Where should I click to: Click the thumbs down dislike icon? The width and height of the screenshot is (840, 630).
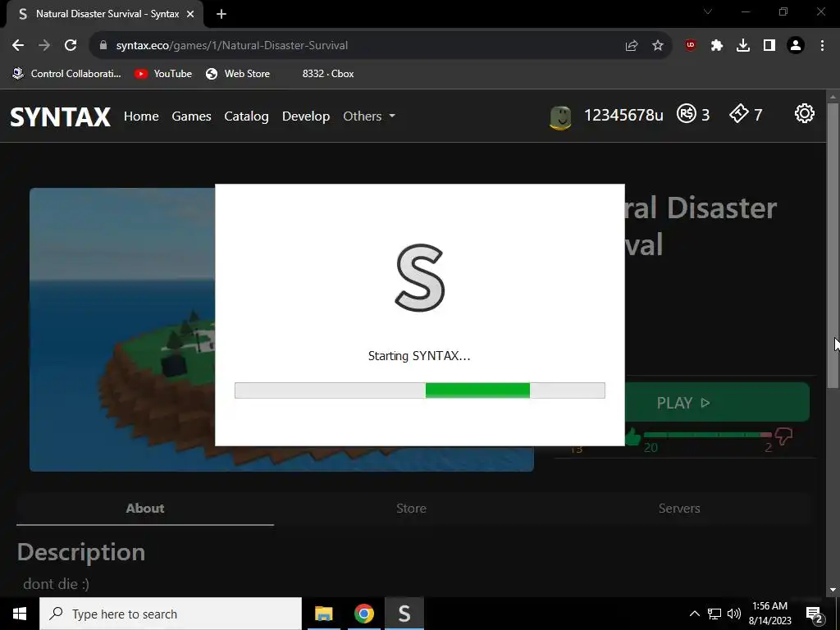pyautogui.click(x=783, y=436)
